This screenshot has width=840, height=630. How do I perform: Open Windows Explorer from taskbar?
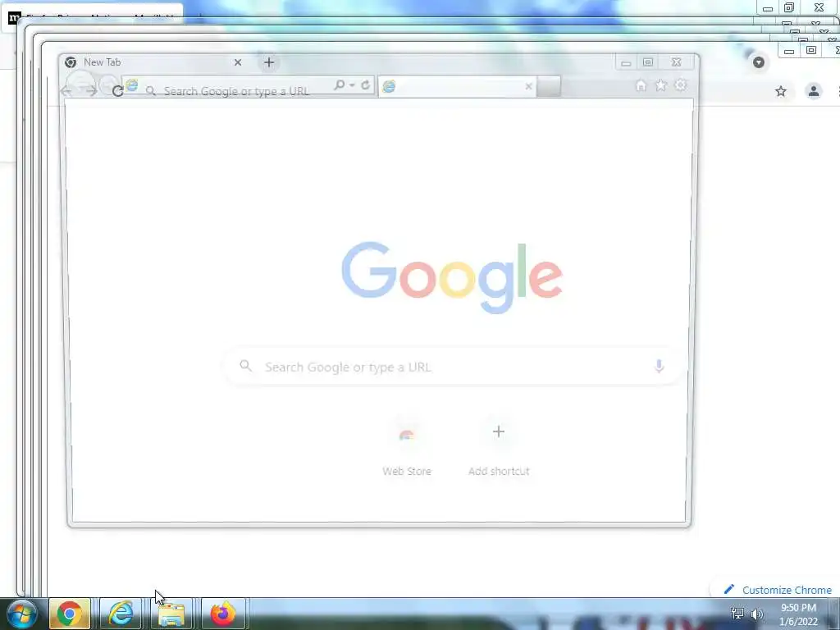point(171,614)
